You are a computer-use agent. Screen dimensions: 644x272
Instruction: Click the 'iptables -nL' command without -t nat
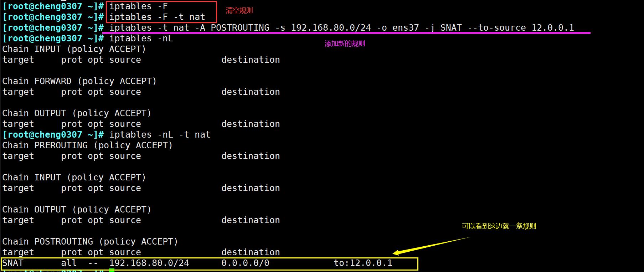click(141, 39)
